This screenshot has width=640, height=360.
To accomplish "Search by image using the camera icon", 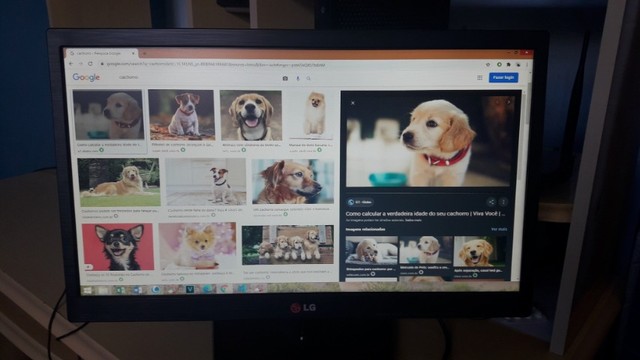I will (x=285, y=78).
